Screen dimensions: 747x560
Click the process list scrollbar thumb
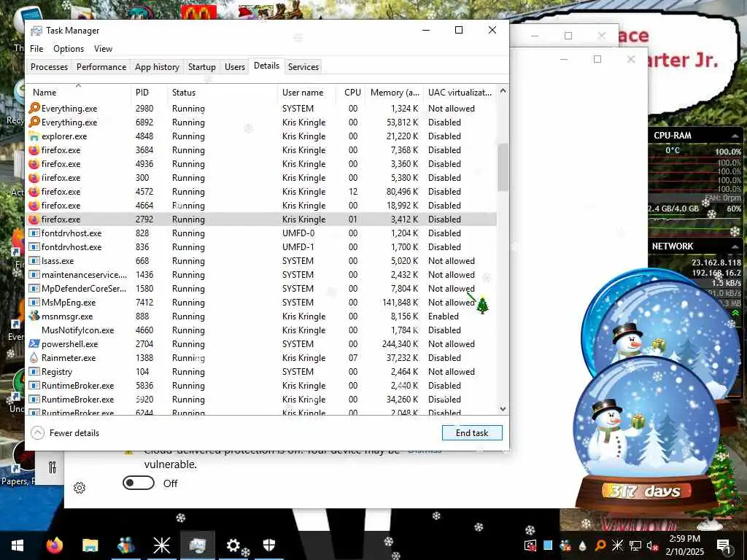503,167
